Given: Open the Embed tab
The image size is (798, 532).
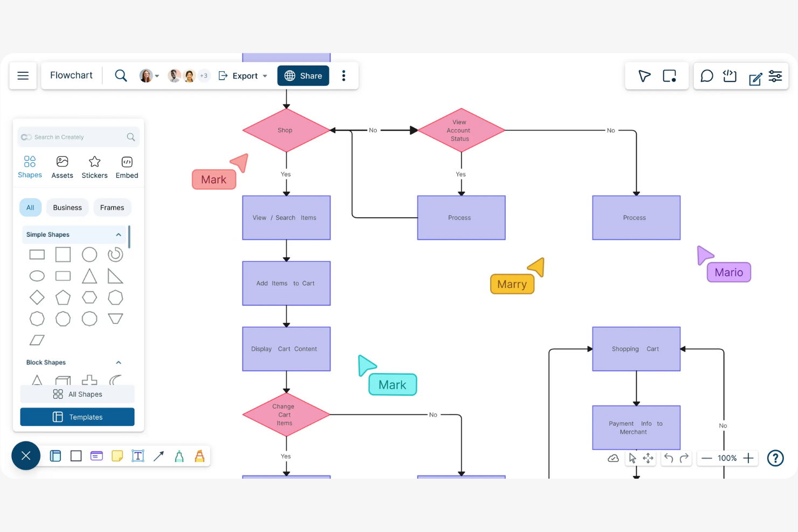Looking at the screenshot, I should tap(127, 167).
